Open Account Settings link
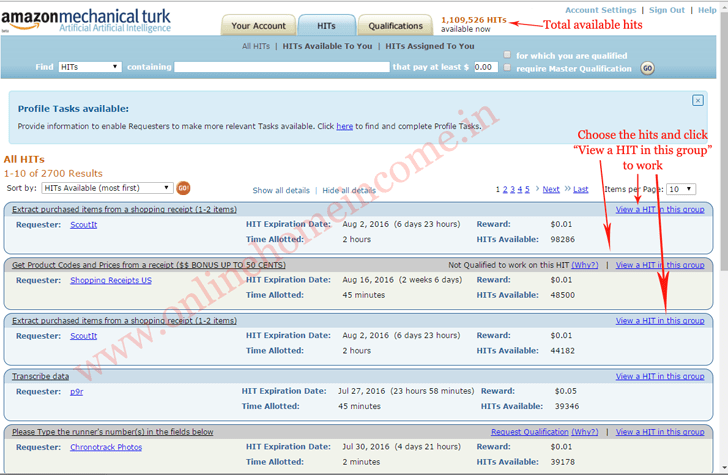Viewport: 728px width, 475px height. [600, 10]
